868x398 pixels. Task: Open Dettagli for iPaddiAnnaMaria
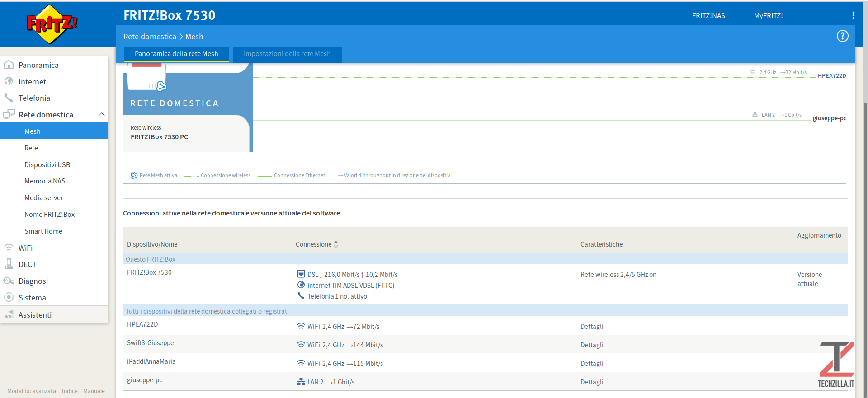(x=592, y=363)
